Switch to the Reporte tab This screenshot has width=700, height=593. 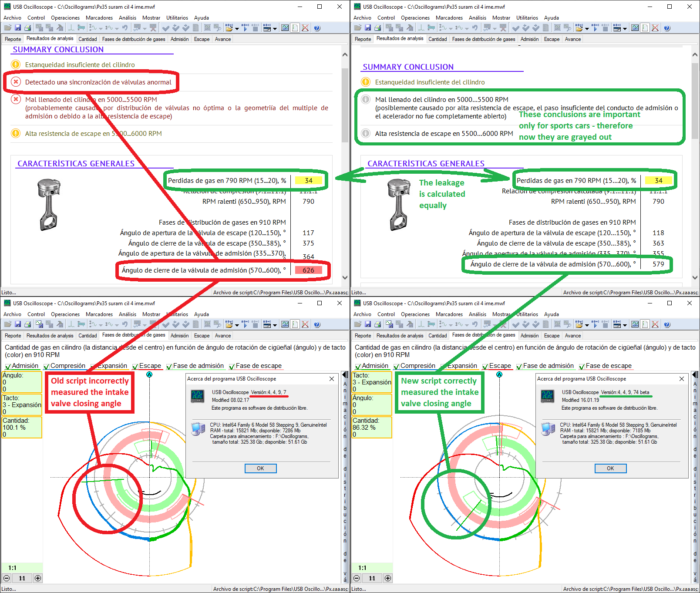click(x=13, y=39)
